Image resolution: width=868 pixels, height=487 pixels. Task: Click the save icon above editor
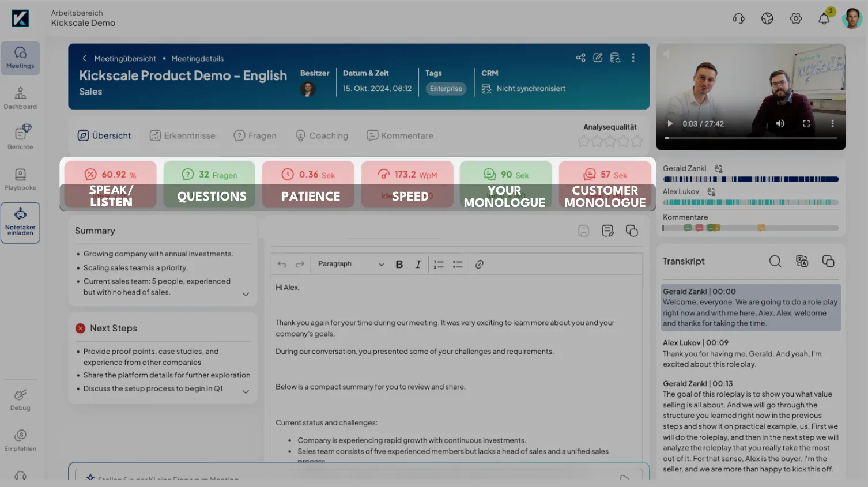(583, 231)
